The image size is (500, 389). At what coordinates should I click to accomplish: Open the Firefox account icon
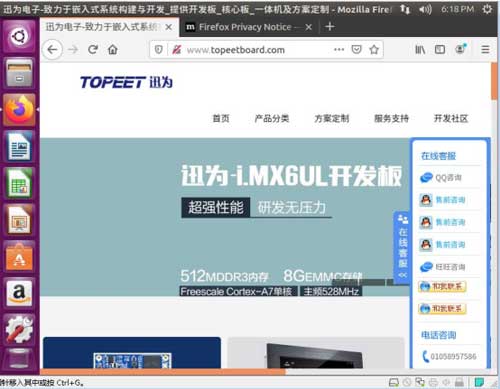[460, 49]
